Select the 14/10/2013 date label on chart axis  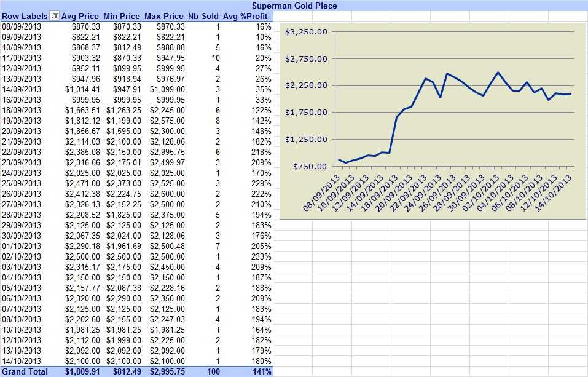(554, 192)
